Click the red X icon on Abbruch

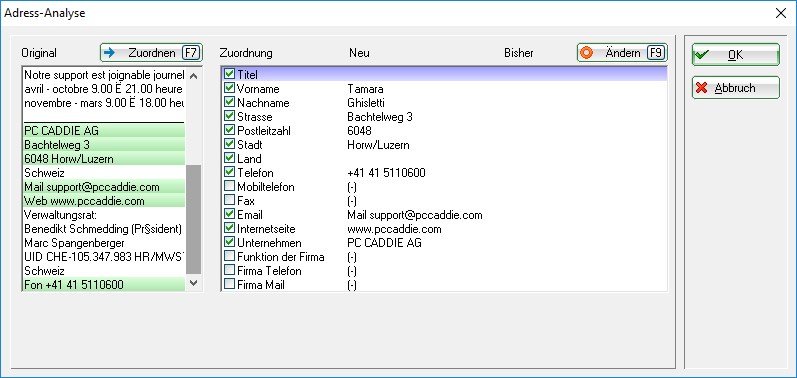point(702,88)
